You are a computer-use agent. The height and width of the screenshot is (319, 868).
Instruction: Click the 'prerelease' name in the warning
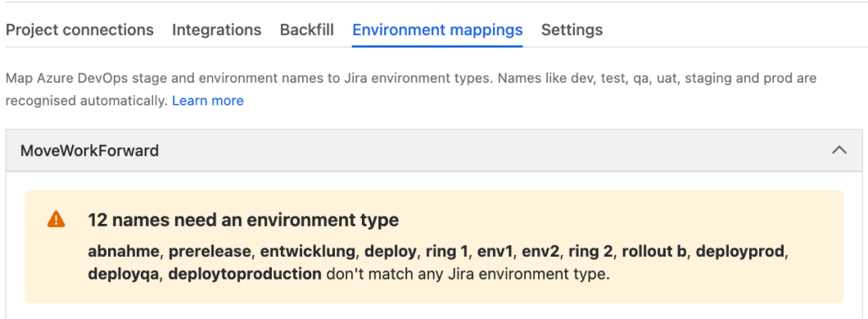[210, 251]
